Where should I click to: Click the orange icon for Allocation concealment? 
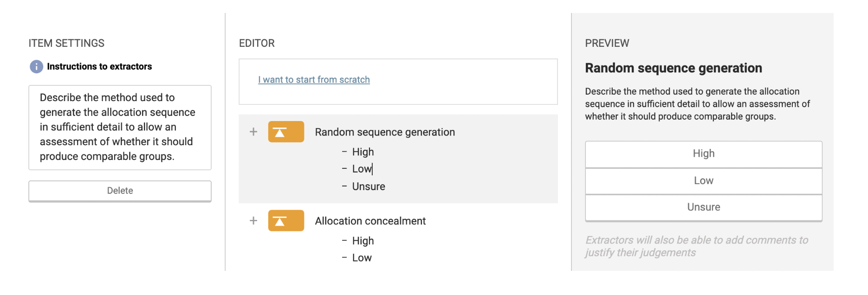pos(286,221)
